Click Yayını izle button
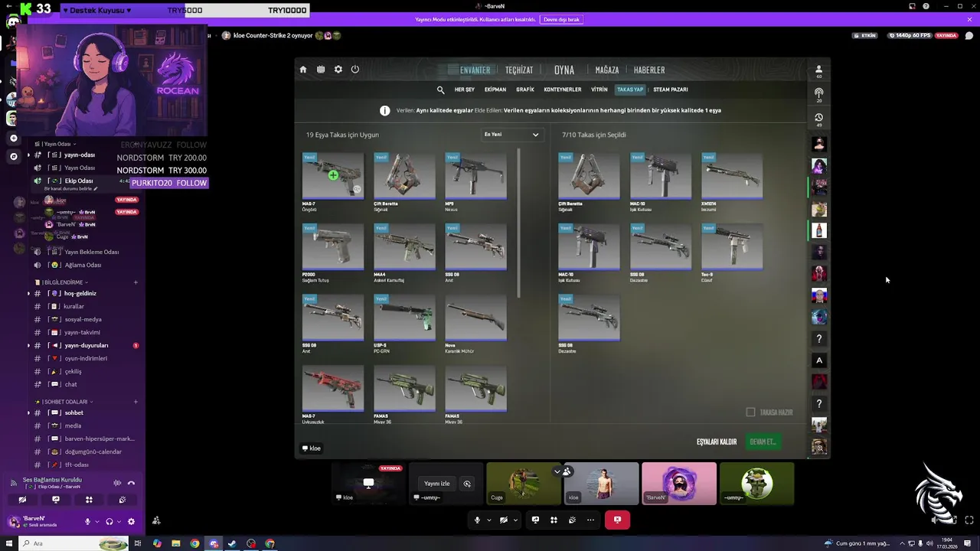 [x=437, y=484]
